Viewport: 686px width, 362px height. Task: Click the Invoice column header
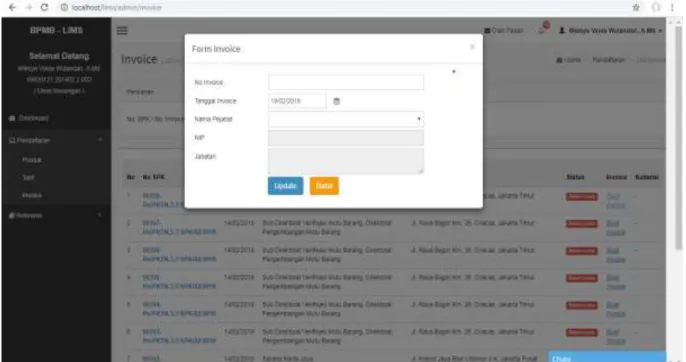pyautogui.click(x=616, y=177)
